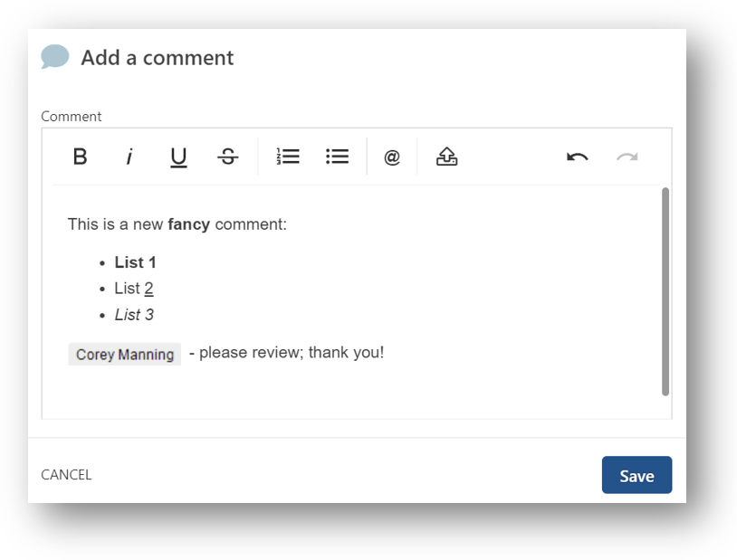This screenshot has height=560, width=737.
Task: Click the redo arrow icon
Action: pyautogui.click(x=627, y=157)
